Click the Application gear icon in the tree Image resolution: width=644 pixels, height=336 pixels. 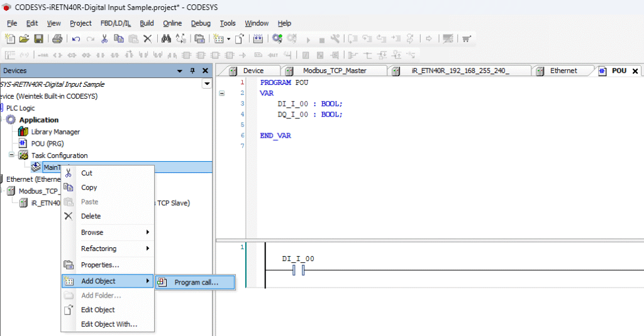pyautogui.click(x=11, y=120)
